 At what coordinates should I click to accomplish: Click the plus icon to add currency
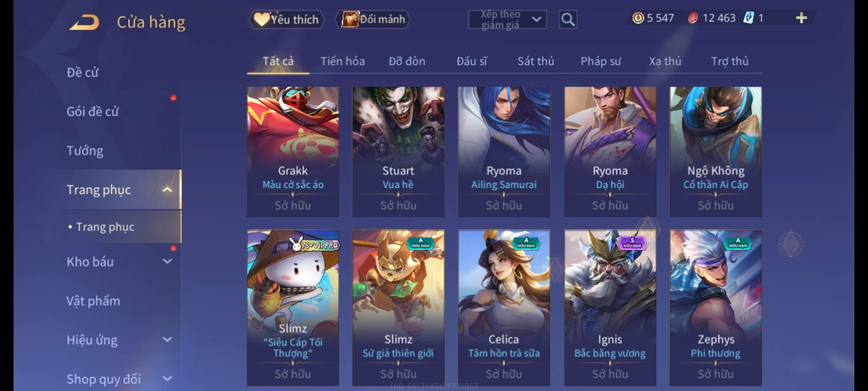[801, 18]
